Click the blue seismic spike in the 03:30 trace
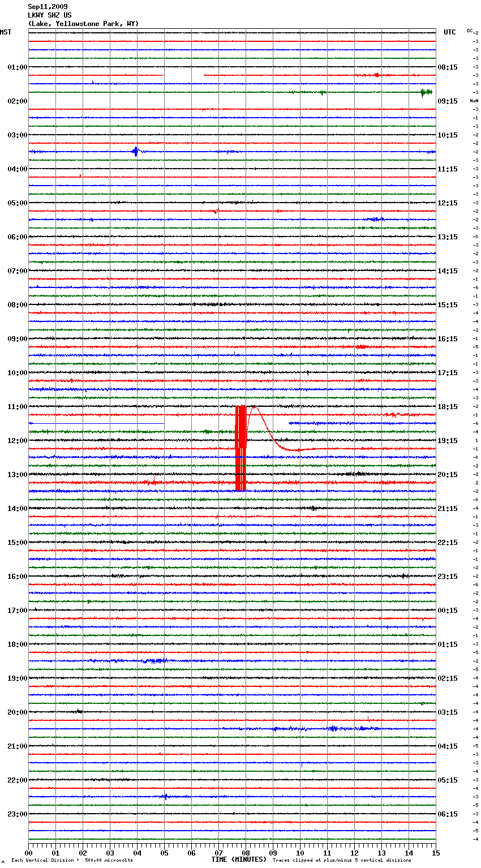The height and width of the screenshot is (868, 481). pyautogui.click(x=135, y=151)
